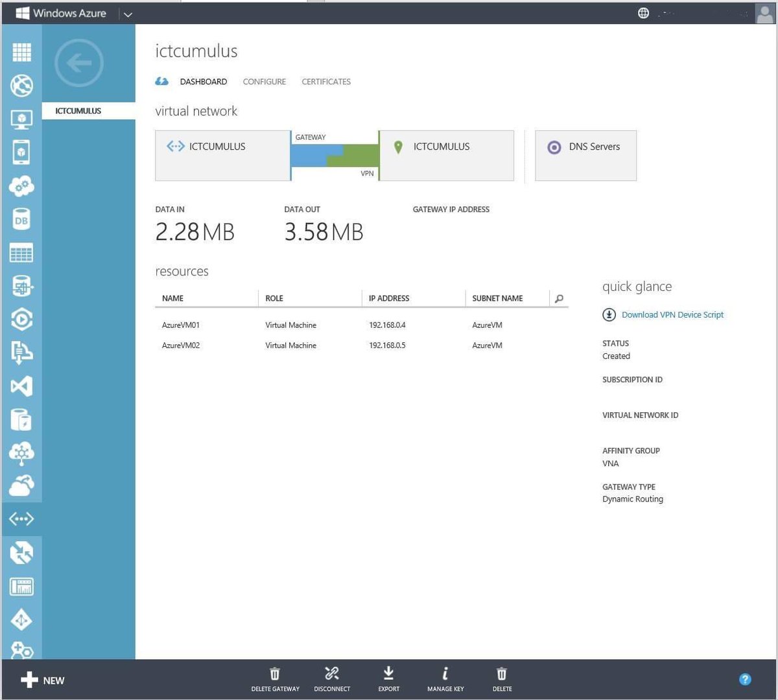Click Disconnect in command bar
The width and height of the screenshot is (778, 700).
point(332,679)
